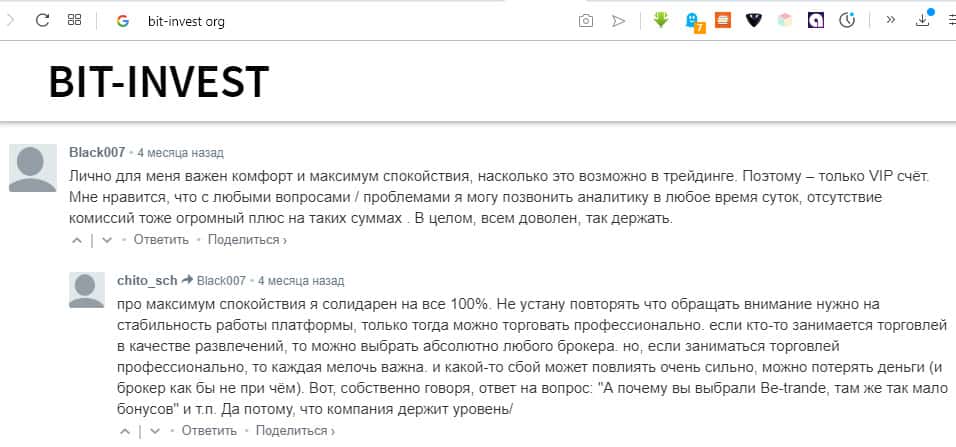Click Ответить under chito_sch's comment
This screenshot has width=956, height=447.
[x=209, y=431]
